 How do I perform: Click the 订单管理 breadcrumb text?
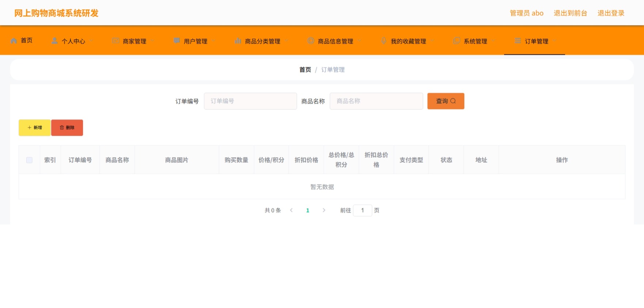click(x=333, y=70)
